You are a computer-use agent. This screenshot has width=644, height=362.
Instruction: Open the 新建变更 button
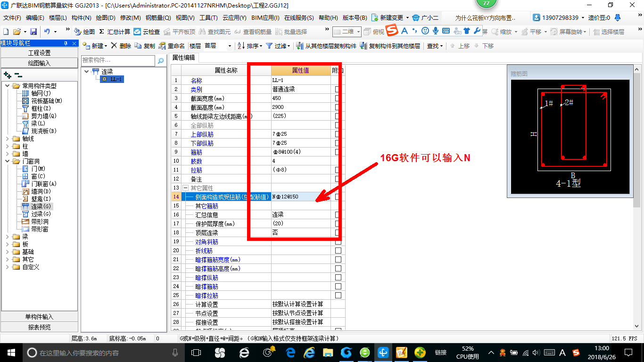tap(390, 18)
